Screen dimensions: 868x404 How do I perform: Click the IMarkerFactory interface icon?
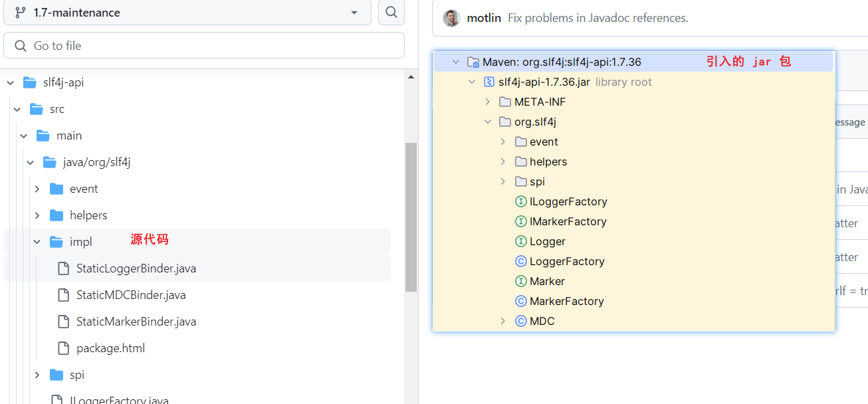pos(521,221)
